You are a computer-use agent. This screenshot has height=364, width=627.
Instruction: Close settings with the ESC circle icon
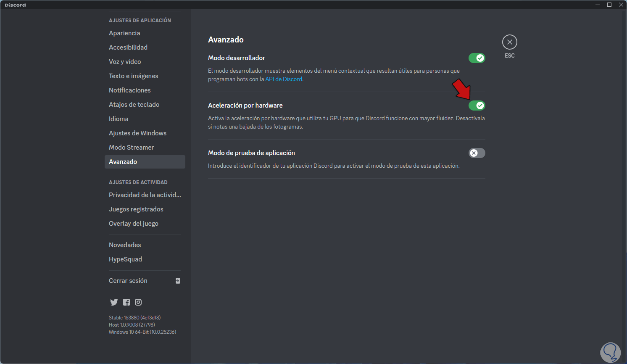[509, 42]
